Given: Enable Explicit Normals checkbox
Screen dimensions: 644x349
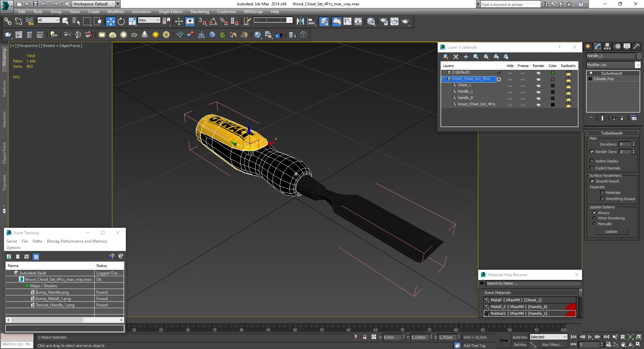Looking at the screenshot, I should [592, 168].
